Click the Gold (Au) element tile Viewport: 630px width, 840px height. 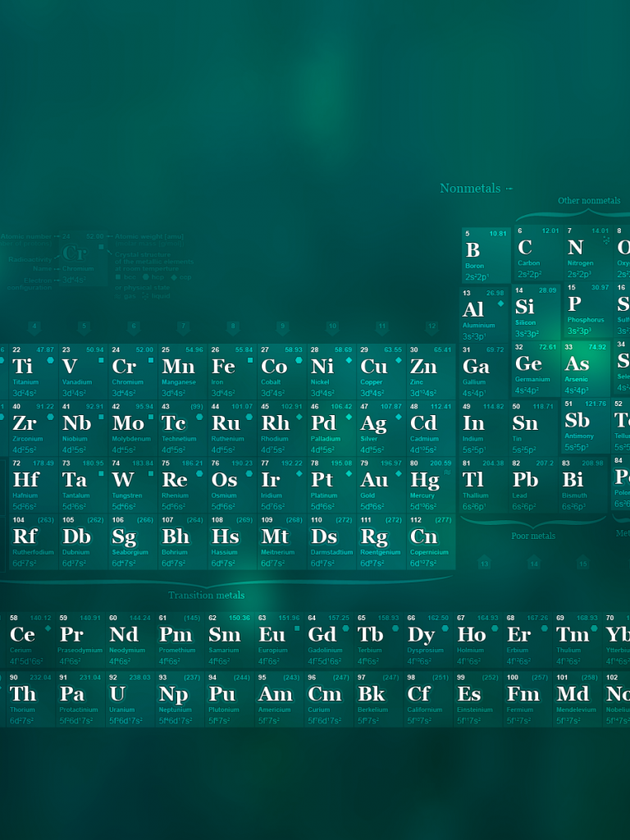(381, 485)
